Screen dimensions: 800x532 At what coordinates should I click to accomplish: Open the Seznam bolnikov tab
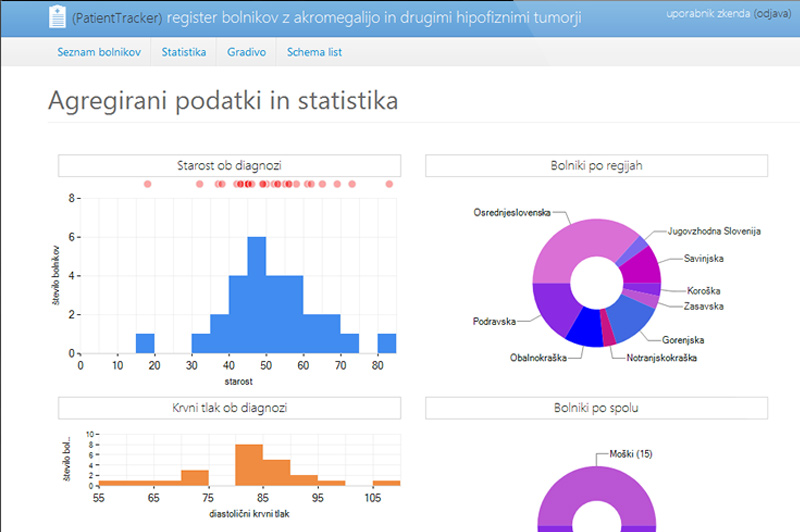pos(99,52)
